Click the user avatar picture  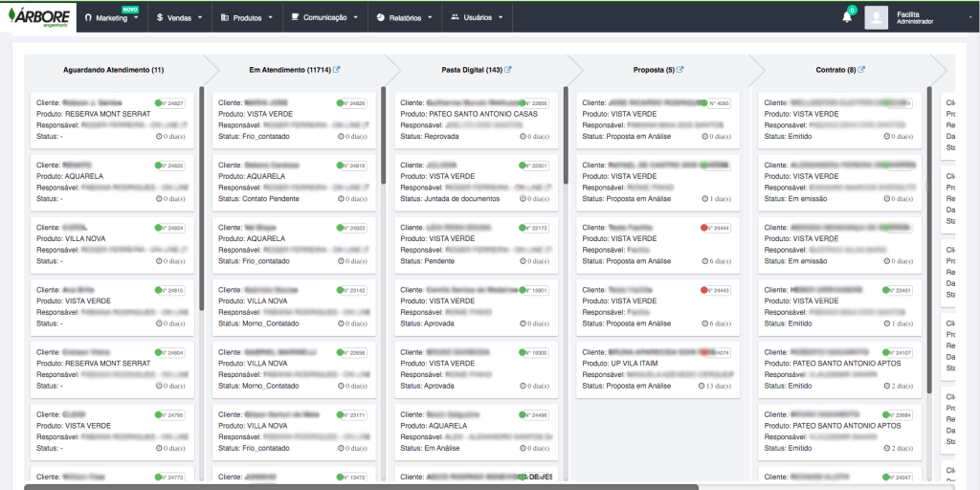pyautogui.click(x=876, y=17)
